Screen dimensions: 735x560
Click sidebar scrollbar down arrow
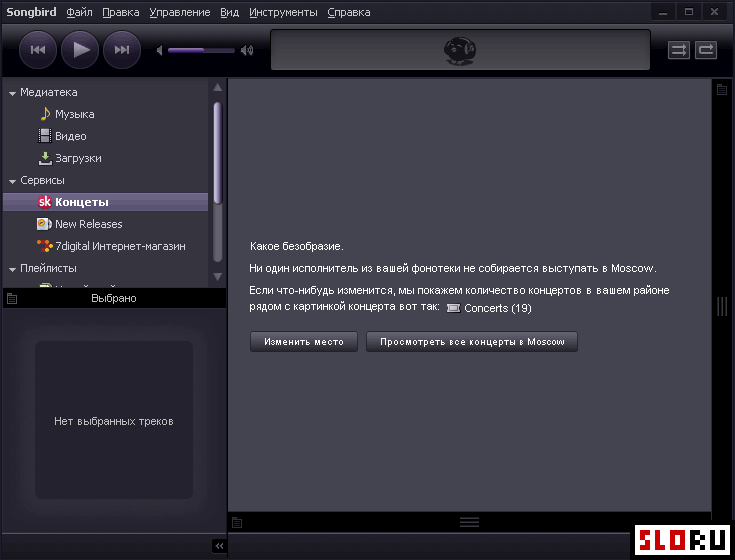click(x=218, y=276)
